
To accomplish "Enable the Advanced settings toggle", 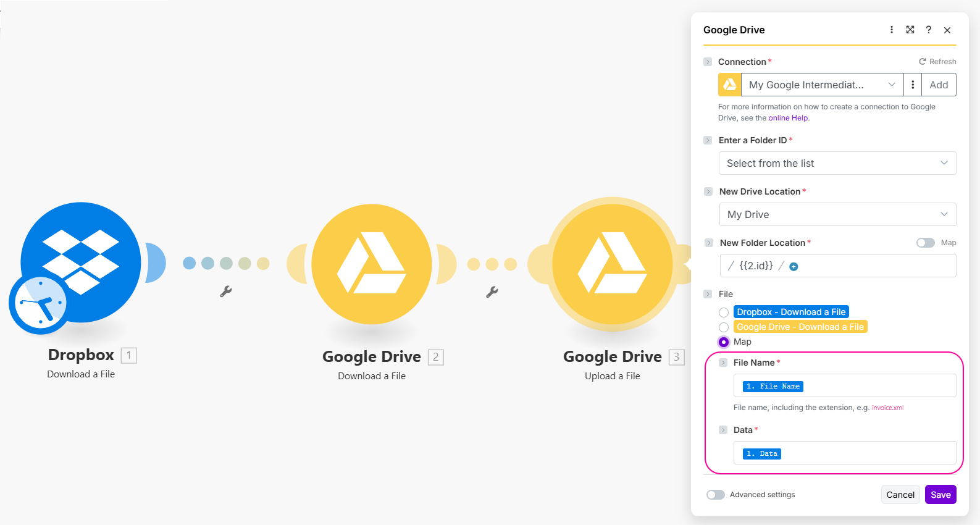I will [716, 495].
